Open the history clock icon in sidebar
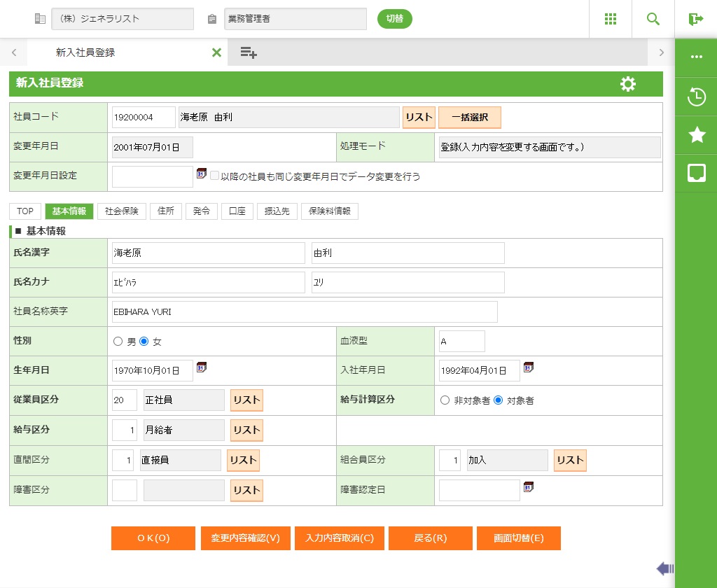The image size is (717, 588). point(696,97)
